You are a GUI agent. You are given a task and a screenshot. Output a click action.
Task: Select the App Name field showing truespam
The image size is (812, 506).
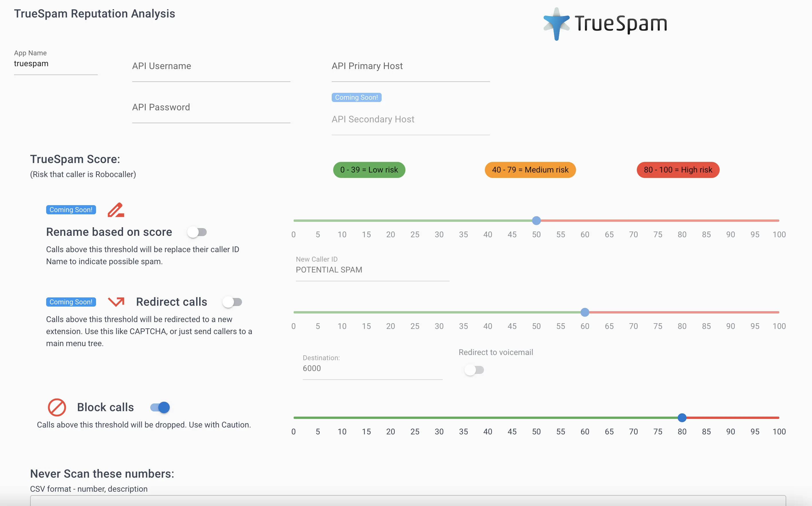[x=56, y=64]
